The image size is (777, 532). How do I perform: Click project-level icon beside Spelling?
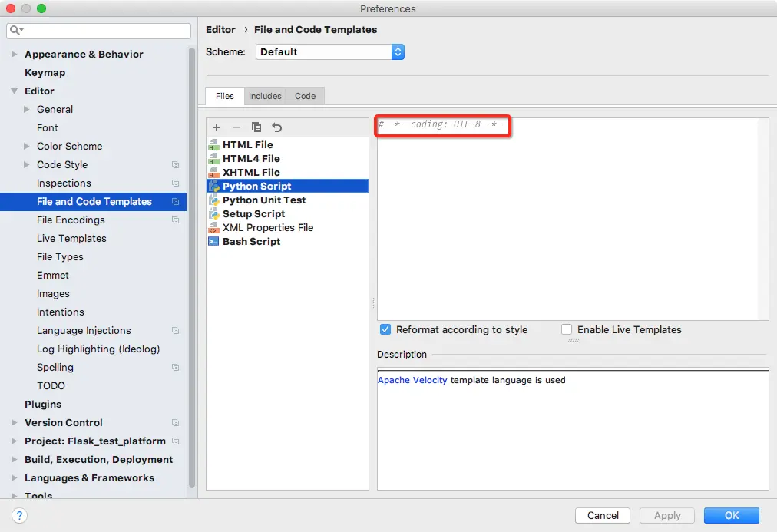(175, 367)
